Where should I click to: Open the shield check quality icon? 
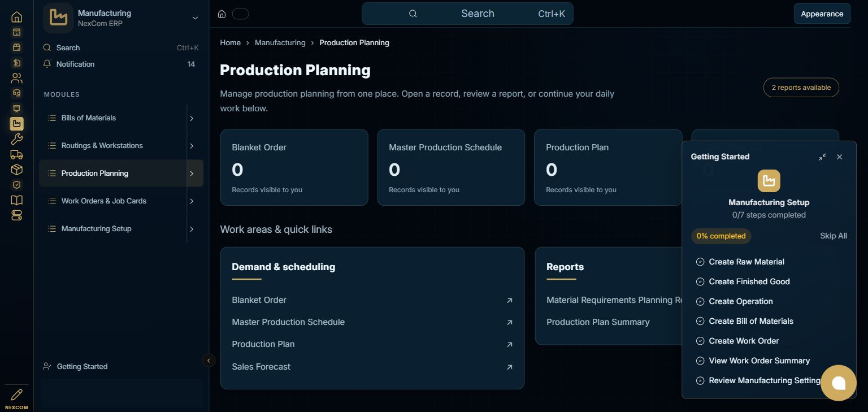(16, 185)
